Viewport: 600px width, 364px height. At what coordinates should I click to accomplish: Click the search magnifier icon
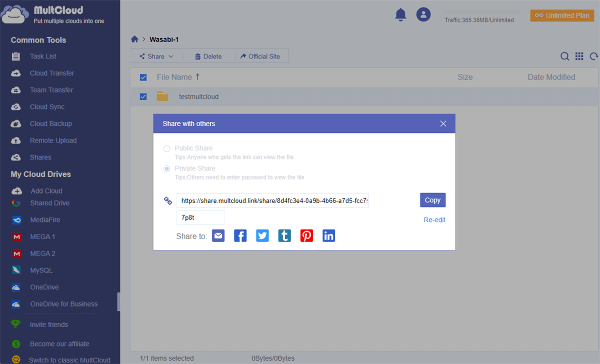(x=564, y=56)
